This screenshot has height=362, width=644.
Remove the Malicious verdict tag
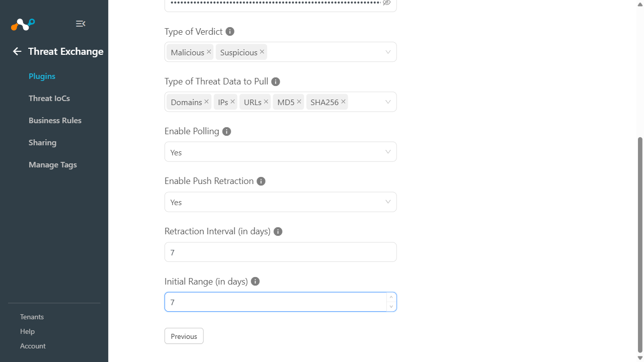tap(209, 52)
